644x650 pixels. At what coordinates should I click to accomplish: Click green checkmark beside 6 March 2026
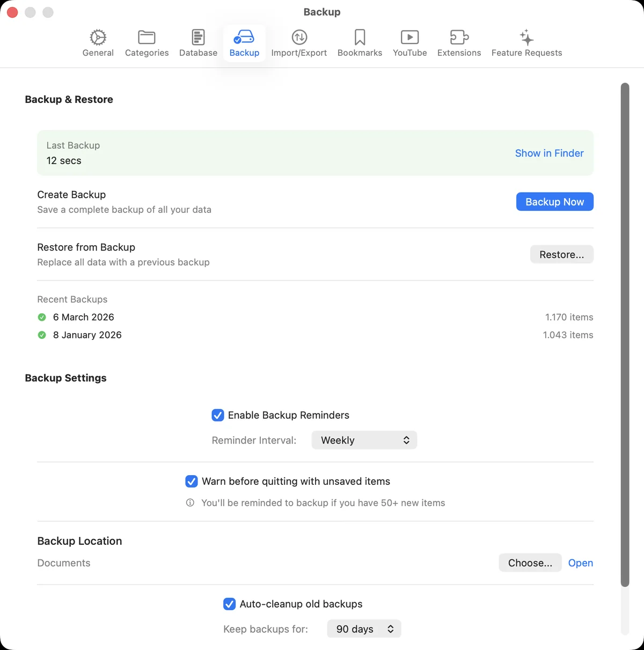[x=42, y=317]
